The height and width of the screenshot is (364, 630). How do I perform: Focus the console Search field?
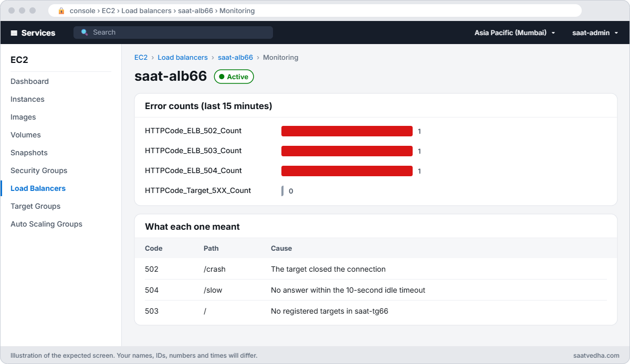click(173, 33)
